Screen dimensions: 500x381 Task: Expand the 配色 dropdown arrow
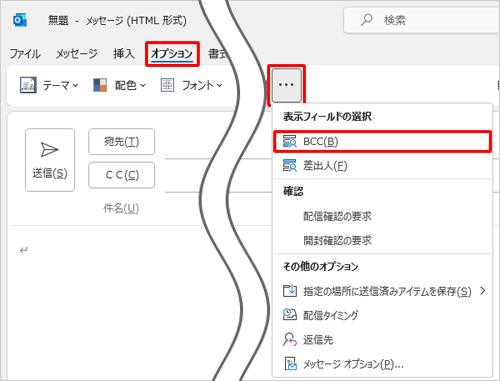[143, 86]
